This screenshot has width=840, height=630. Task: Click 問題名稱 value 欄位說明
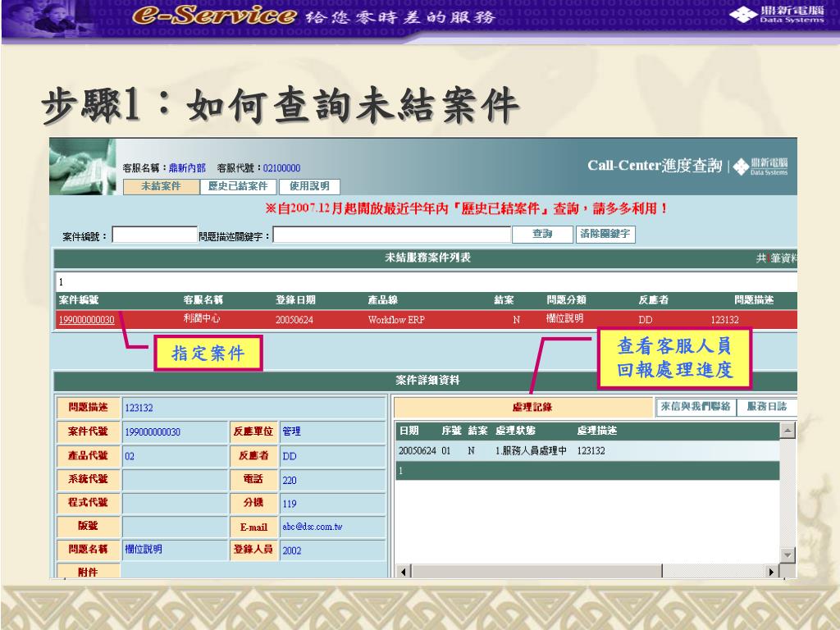[x=143, y=549]
